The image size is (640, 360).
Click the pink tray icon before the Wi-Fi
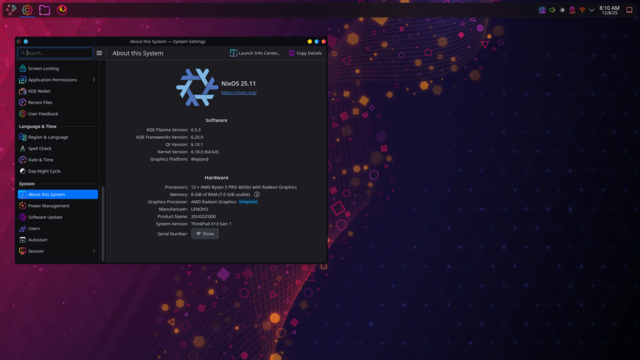572,10
